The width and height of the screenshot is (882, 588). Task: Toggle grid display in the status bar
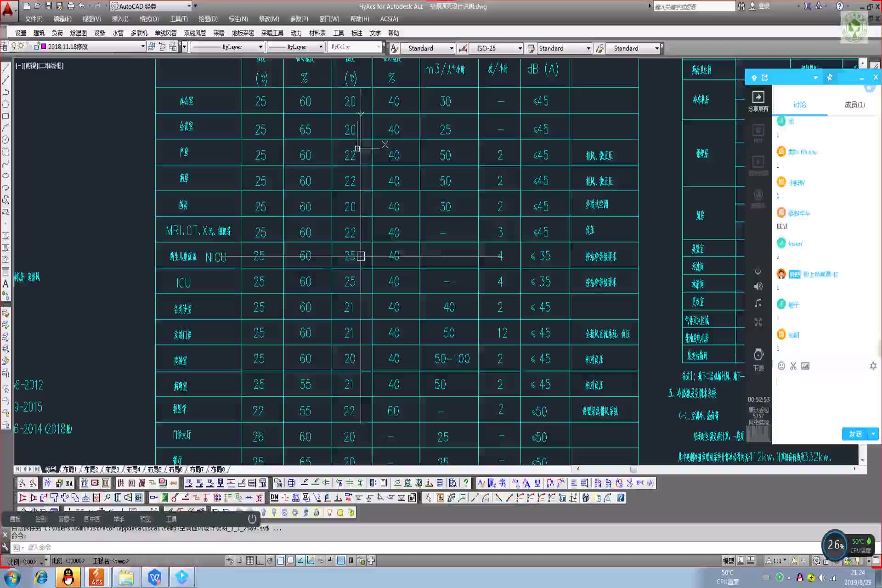click(249, 560)
